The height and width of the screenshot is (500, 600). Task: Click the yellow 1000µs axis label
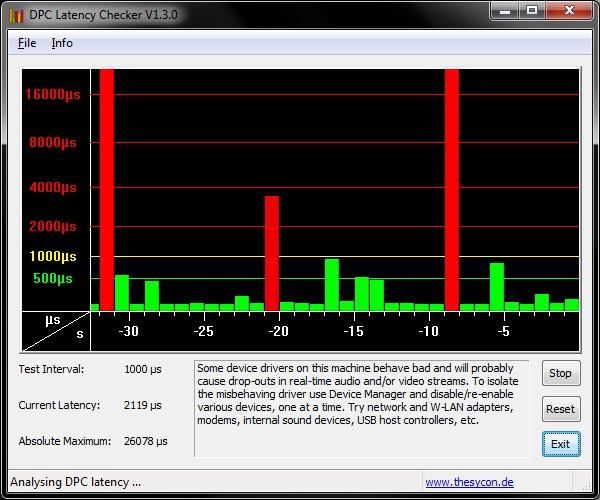(53, 256)
